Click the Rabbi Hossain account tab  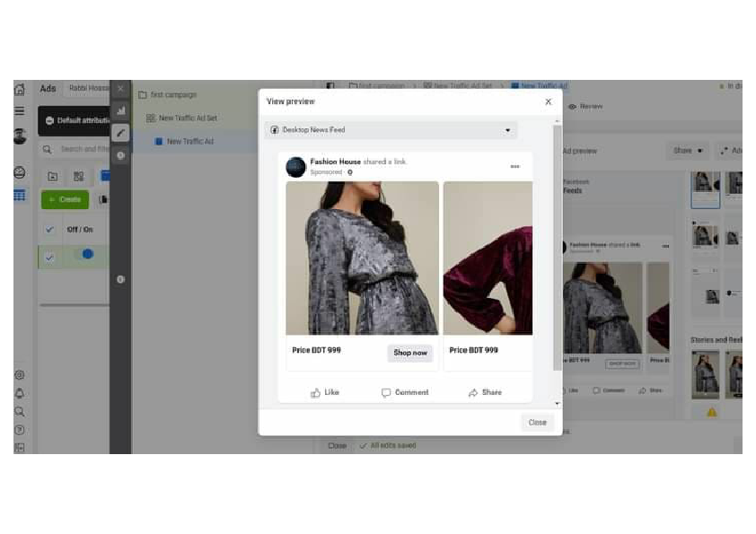click(88, 88)
